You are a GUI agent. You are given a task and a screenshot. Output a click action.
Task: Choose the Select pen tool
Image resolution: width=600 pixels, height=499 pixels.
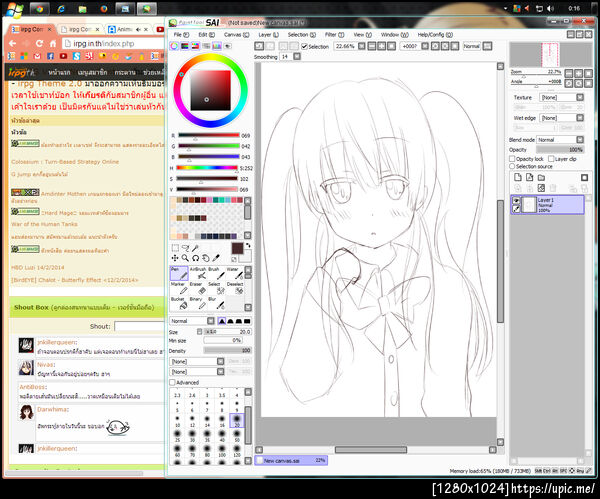[216, 288]
